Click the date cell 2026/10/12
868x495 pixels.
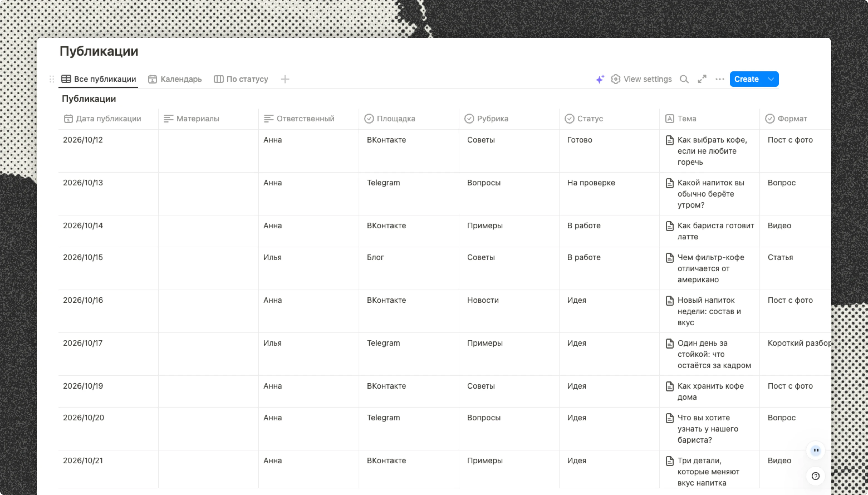pos(108,151)
